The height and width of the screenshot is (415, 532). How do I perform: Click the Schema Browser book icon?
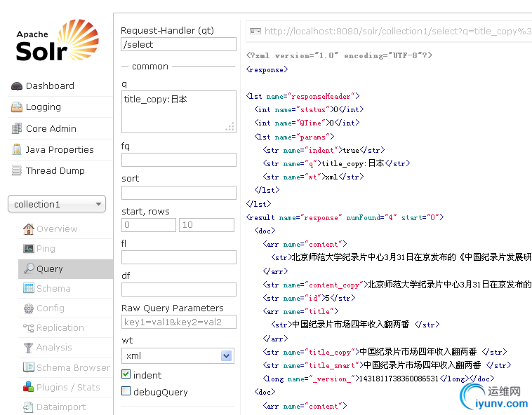tap(29, 367)
